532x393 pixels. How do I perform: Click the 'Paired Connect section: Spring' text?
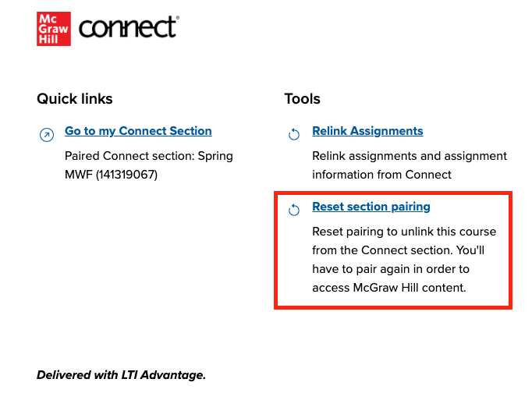point(148,156)
